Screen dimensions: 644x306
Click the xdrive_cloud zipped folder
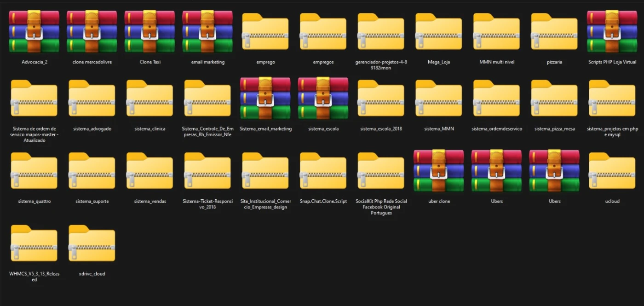pyautogui.click(x=92, y=243)
